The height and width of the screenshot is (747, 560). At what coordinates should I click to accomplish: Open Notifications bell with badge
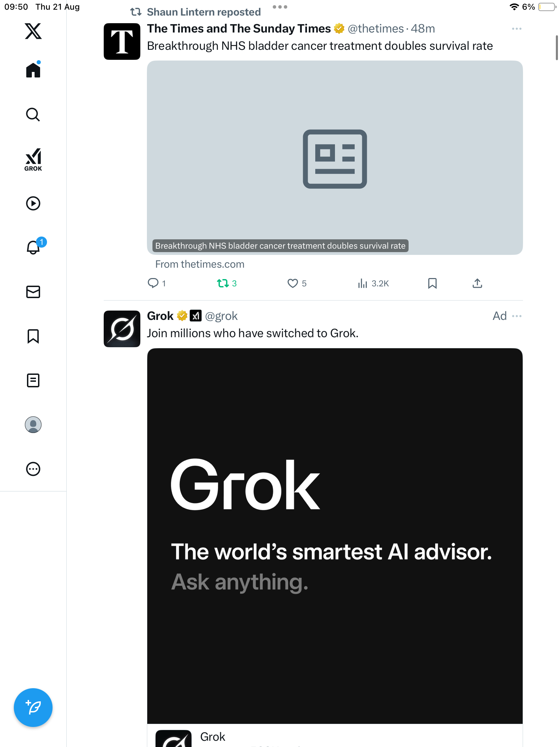coord(35,247)
